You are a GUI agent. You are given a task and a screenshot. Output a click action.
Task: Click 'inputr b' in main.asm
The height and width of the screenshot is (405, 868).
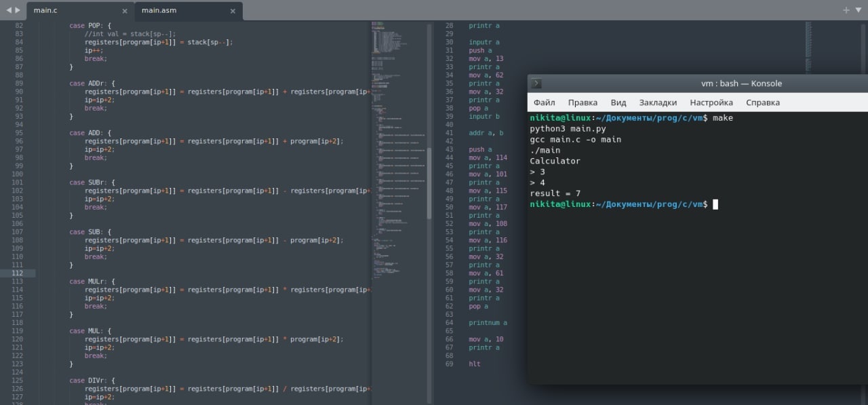click(x=484, y=117)
